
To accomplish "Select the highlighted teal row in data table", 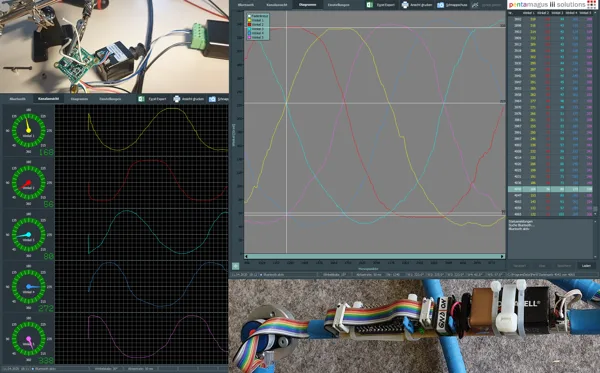I will 550,189.
